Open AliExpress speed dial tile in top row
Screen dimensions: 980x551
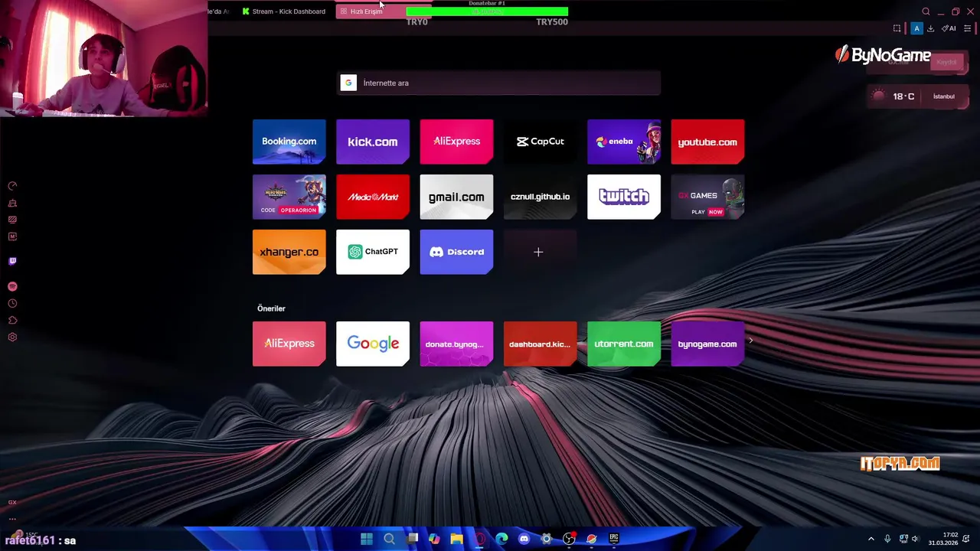pos(456,142)
